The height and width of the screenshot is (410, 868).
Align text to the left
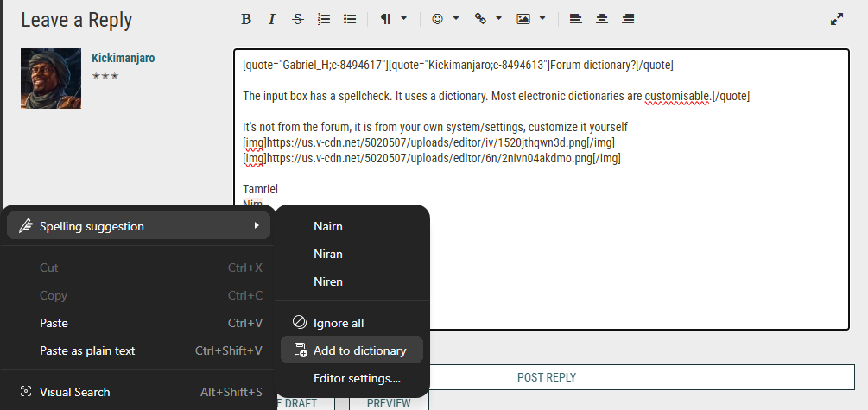pos(576,19)
